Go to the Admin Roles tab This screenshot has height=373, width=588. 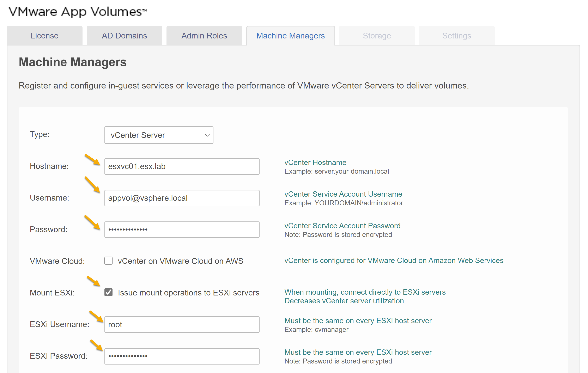pos(204,36)
